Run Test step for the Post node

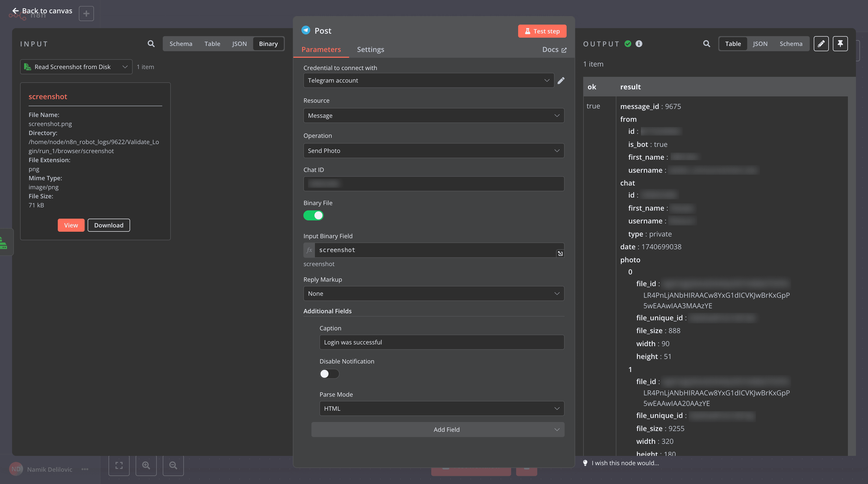coord(542,31)
